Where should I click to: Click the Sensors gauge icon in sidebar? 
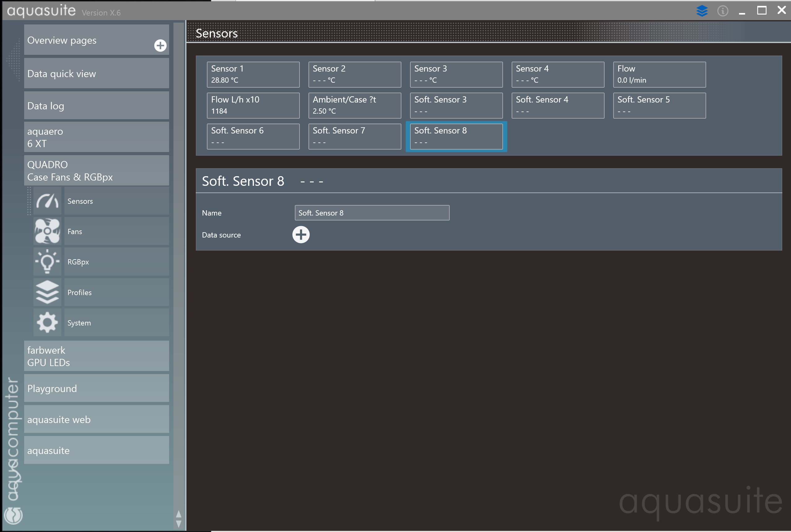coord(47,201)
